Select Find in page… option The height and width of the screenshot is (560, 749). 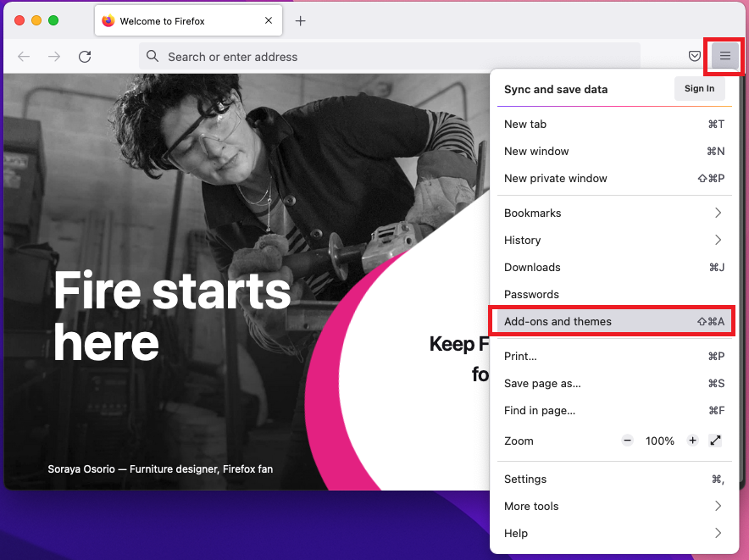click(x=614, y=410)
